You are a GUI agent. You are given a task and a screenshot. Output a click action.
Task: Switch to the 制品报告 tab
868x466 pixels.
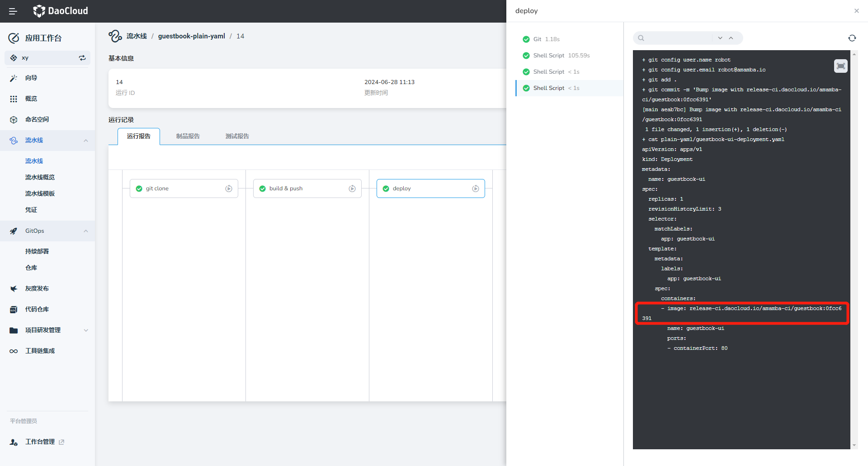point(188,136)
